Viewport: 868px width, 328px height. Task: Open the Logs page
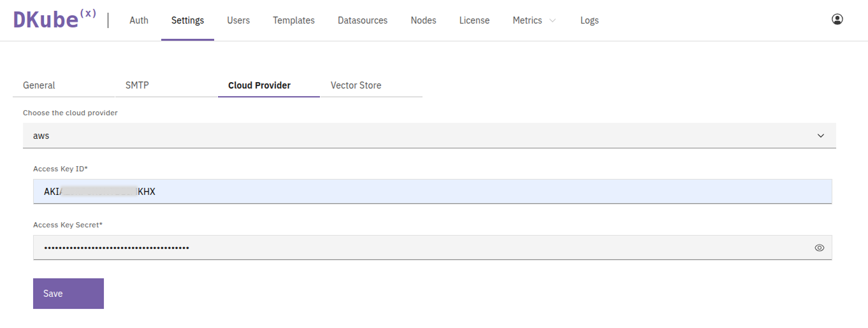590,20
